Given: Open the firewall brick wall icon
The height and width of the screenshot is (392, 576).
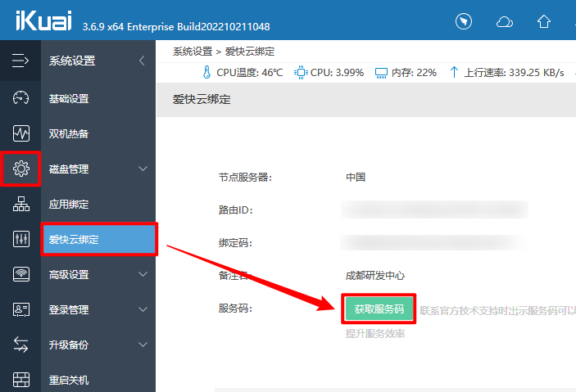Looking at the screenshot, I should click(x=21, y=380).
